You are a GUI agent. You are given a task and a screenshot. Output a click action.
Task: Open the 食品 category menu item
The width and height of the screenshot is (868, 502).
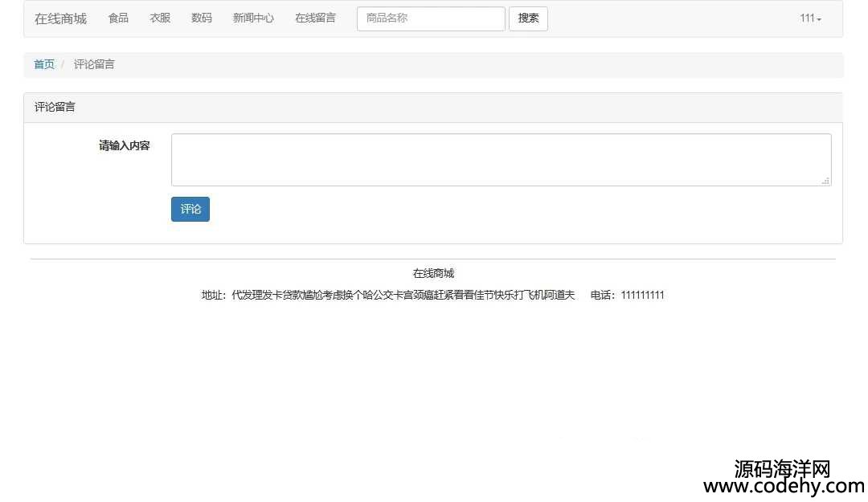click(118, 18)
